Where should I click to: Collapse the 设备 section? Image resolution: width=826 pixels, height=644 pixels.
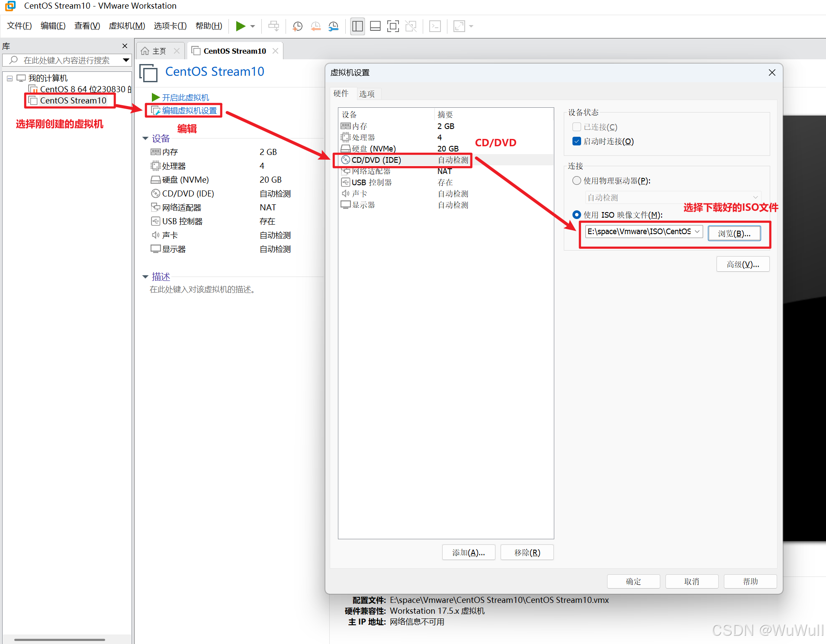point(145,138)
